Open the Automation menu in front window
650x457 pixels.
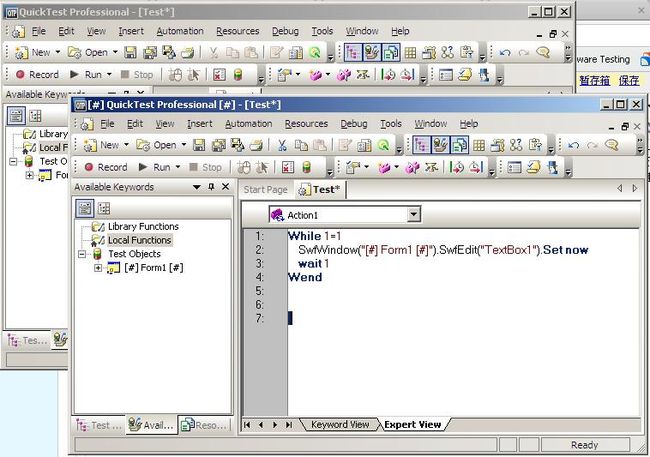249,124
